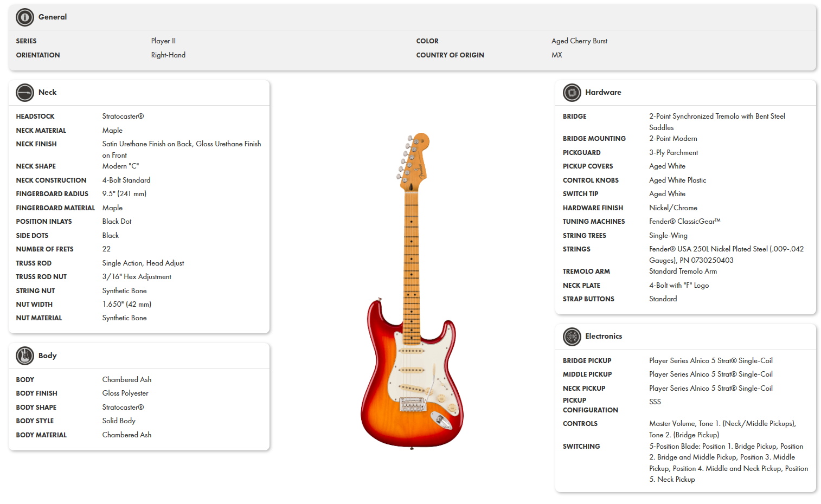The width and height of the screenshot is (821, 504).
Task: Click the Stratocaster guitar product image
Action: (x=412, y=291)
